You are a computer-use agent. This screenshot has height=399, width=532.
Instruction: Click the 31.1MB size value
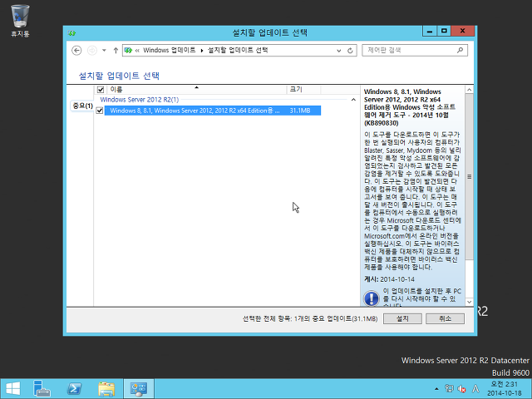click(x=300, y=111)
